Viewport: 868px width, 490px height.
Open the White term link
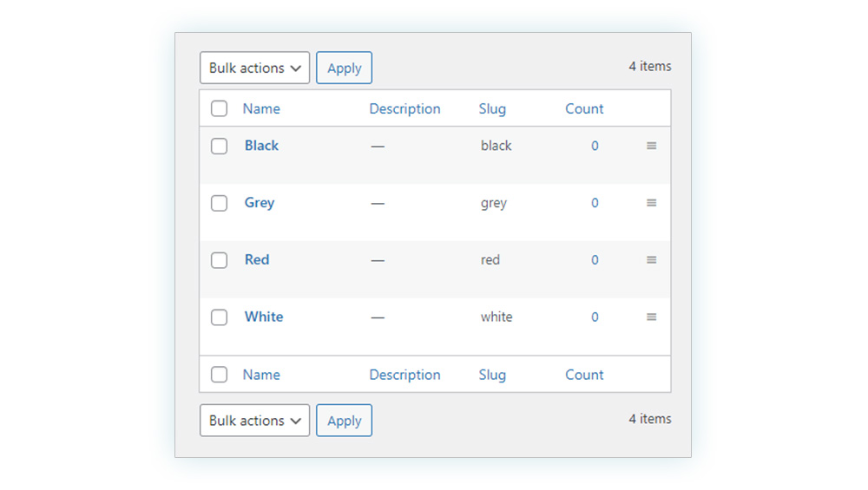coord(264,317)
